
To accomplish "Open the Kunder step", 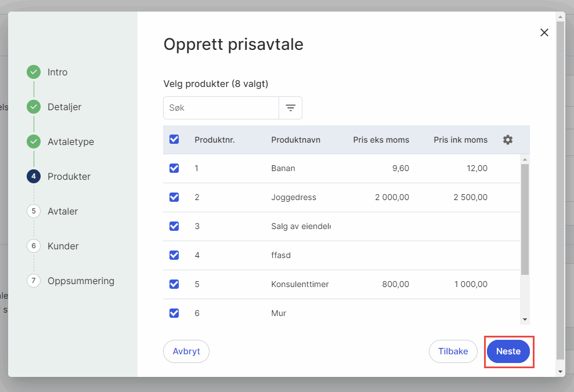I will click(63, 246).
